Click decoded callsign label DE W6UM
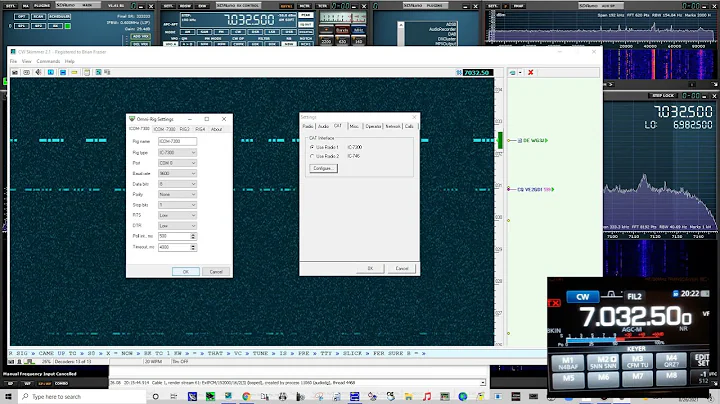The height and width of the screenshot is (404, 720). tap(533, 140)
